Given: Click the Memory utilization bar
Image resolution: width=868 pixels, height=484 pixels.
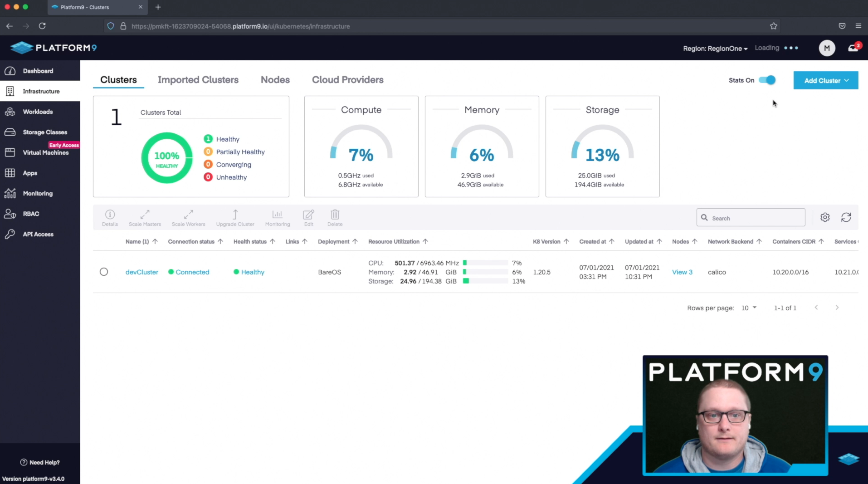Looking at the screenshot, I should (x=485, y=272).
